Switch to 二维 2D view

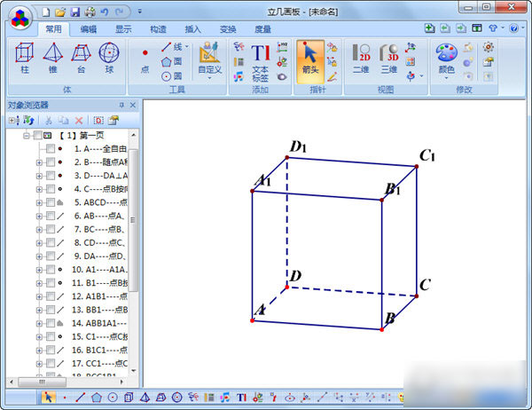point(361,60)
